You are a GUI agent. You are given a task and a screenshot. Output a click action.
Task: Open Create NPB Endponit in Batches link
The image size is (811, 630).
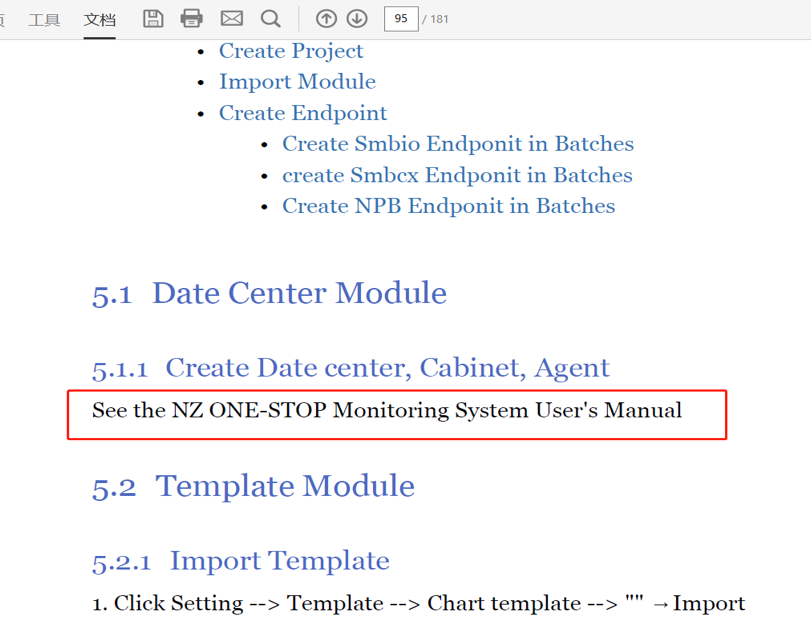(x=448, y=206)
